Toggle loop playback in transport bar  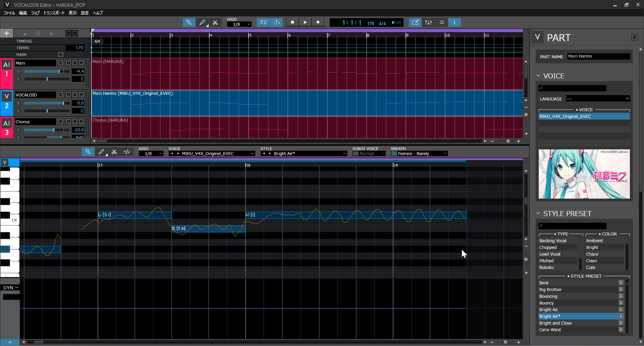point(263,22)
